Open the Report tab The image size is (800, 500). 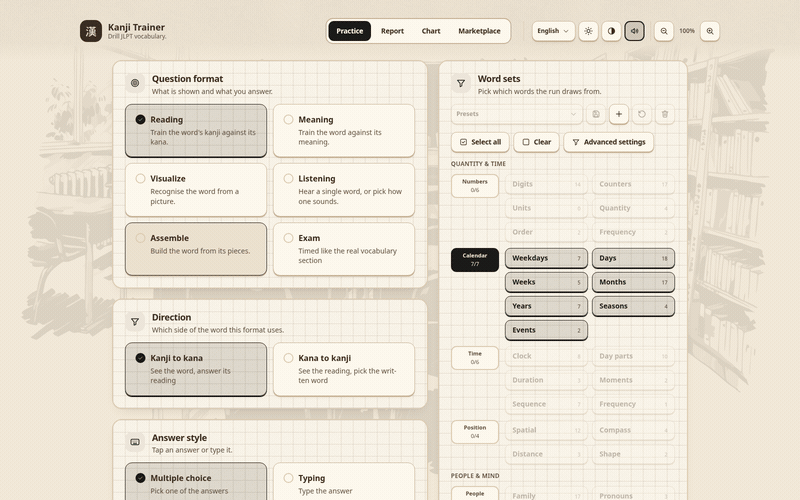392,31
